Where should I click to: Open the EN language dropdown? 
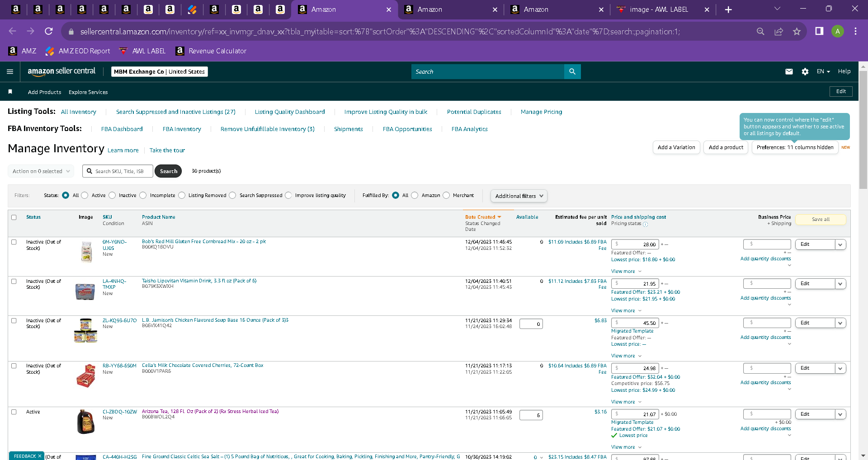[823, 71]
